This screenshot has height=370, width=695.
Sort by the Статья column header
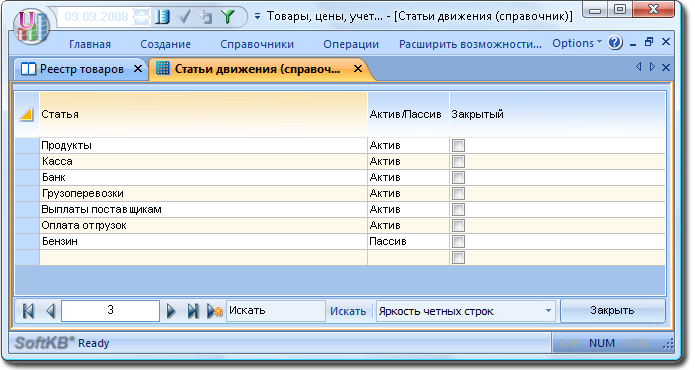[x=203, y=114]
